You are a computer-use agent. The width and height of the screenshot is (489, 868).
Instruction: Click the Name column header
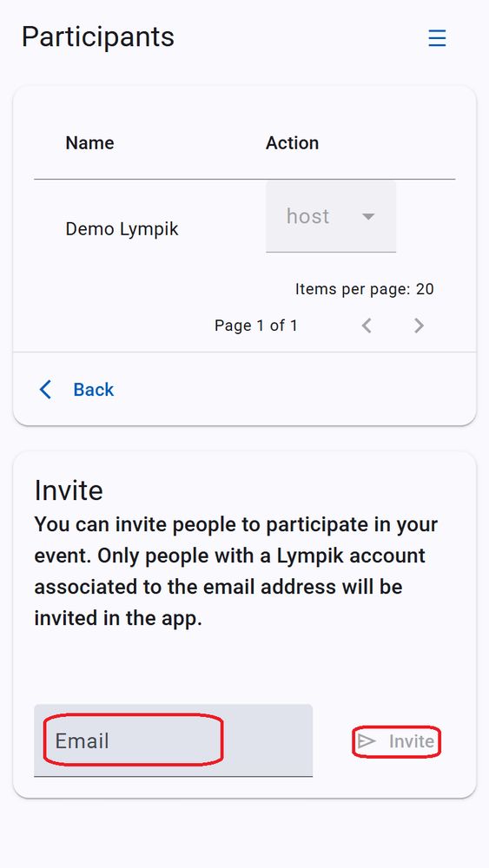pos(89,143)
